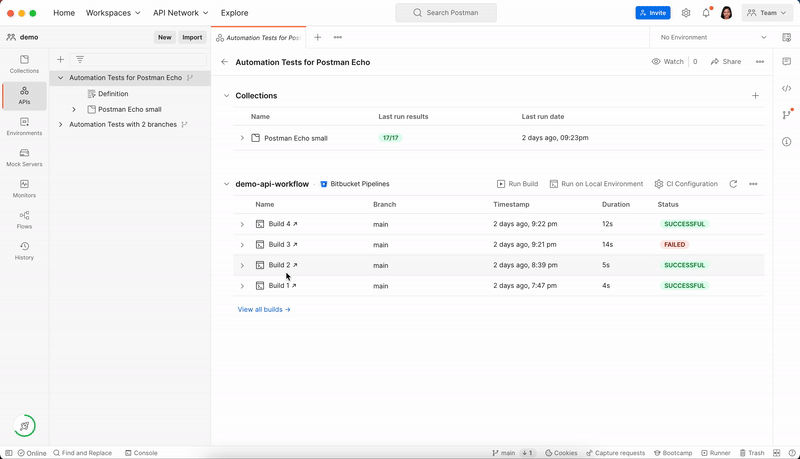Expand Postman Echo small collection row

(x=242, y=138)
